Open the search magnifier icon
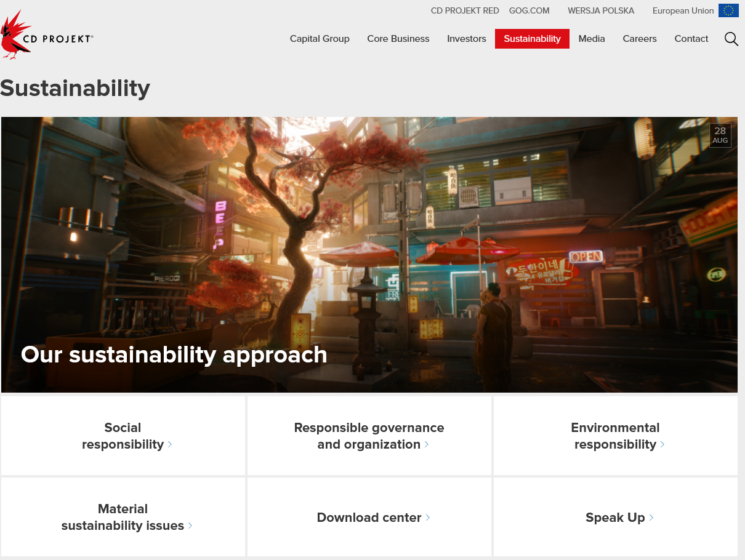 (731, 39)
